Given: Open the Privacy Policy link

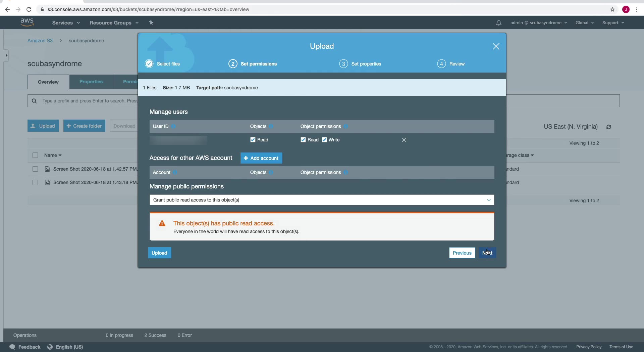Looking at the screenshot, I should click(589, 347).
